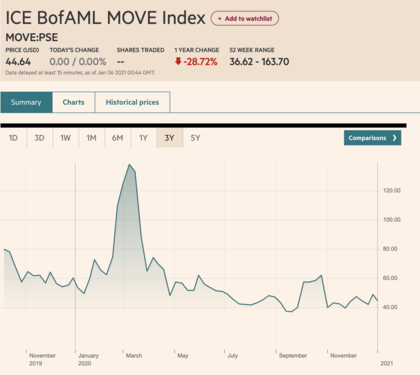The height and width of the screenshot is (375, 420).
Task: Select the 1Y time range
Action: pos(143,138)
